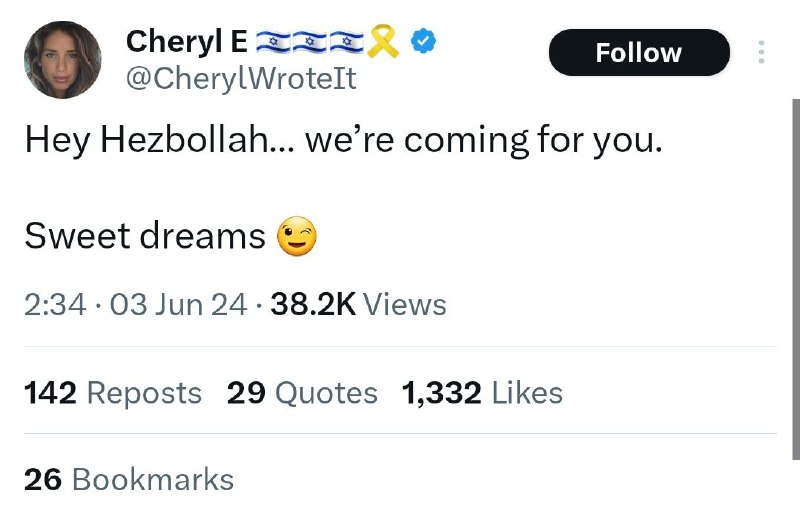Click the 2:34 timestamp

click(x=55, y=304)
